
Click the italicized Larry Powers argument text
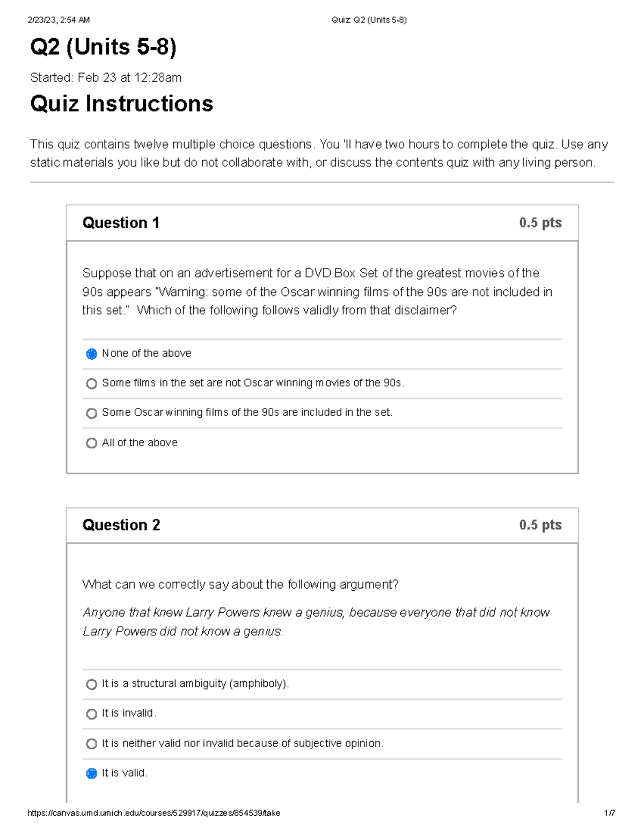coord(316,621)
